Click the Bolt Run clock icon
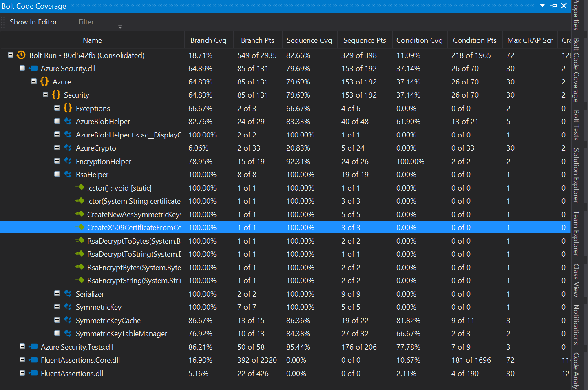This screenshot has width=588, height=390. [x=21, y=55]
